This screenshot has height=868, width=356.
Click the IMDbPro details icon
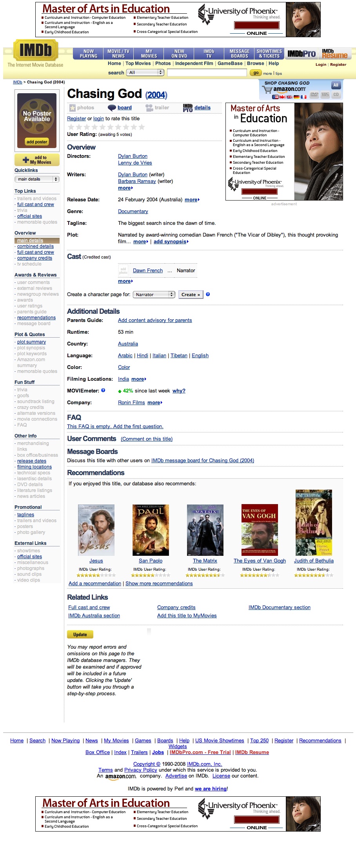tap(188, 108)
